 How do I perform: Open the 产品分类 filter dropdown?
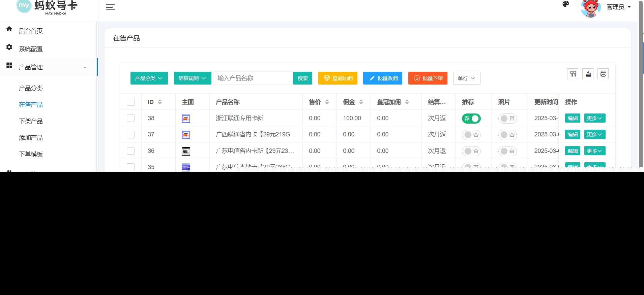click(x=149, y=78)
